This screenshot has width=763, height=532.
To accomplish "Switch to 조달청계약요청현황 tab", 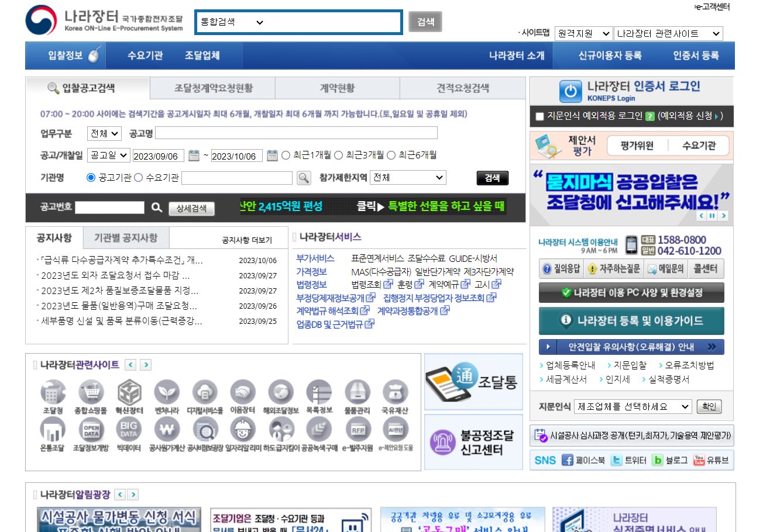I will click(213, 88).
